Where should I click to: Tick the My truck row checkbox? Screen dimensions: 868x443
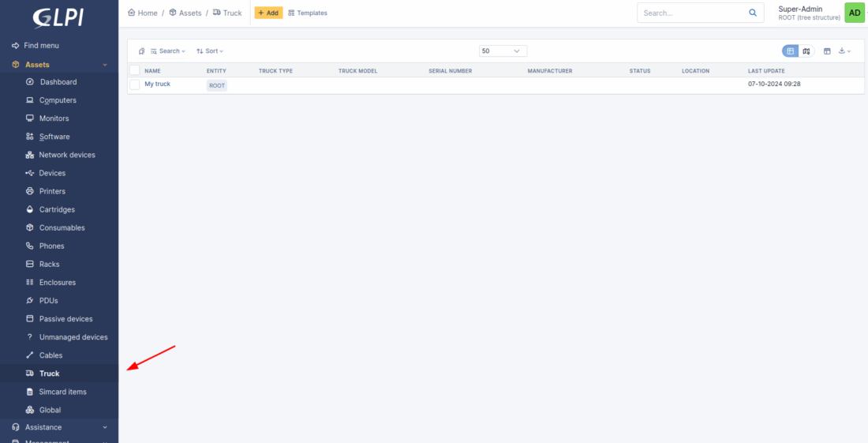[x=134, y=84]
